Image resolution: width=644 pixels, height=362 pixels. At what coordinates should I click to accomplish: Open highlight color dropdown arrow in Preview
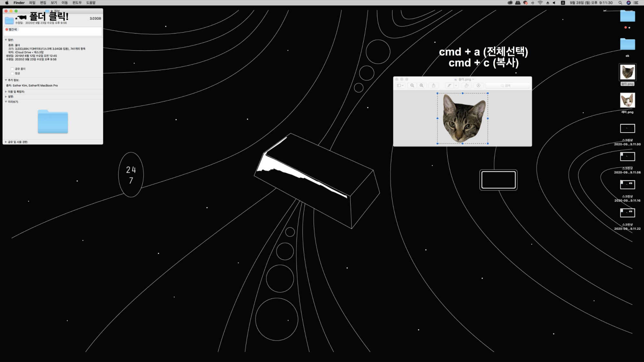(456, 86)
